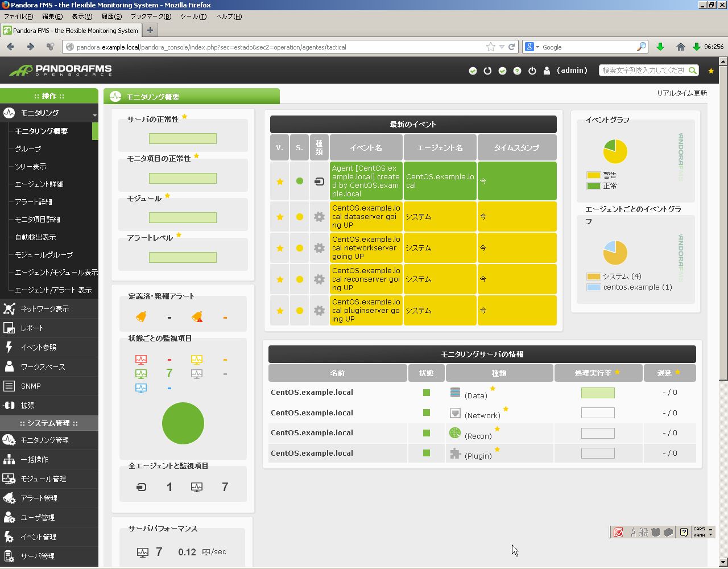
Task: Open the モニタリング sidebar icon
Action: click(x=9, y=113)
